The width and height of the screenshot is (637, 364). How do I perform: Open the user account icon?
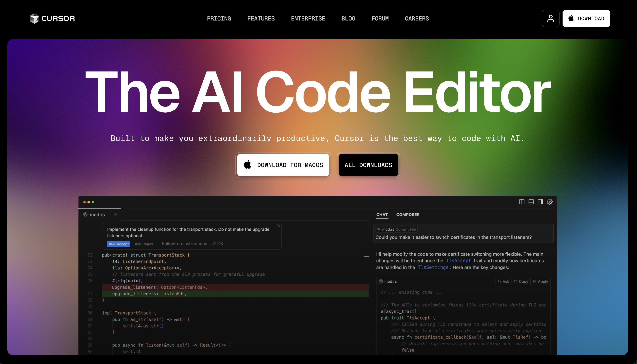click(x=550, y=18)
